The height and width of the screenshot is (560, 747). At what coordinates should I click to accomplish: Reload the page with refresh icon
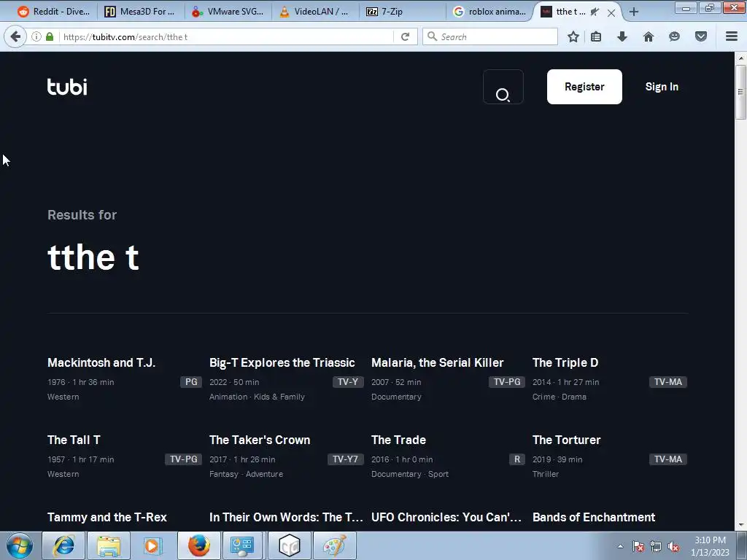point(406,36)
